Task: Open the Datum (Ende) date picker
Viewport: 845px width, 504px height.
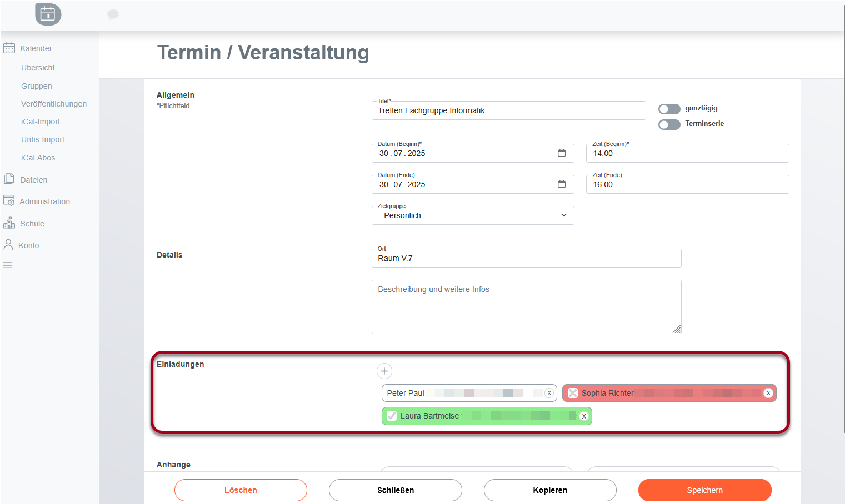Action: click(x=562, y=184)
